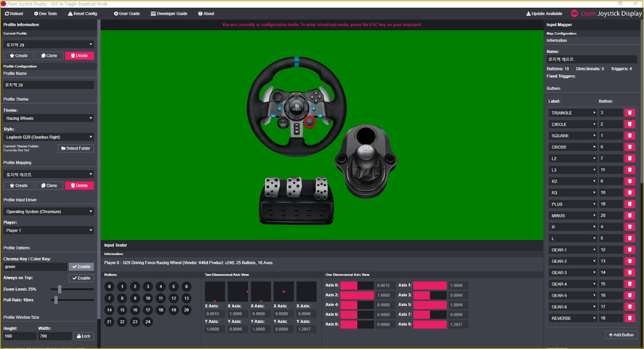Click the Axis 0 progress bar
The image size is (644, 349).
tap(357, 285)
